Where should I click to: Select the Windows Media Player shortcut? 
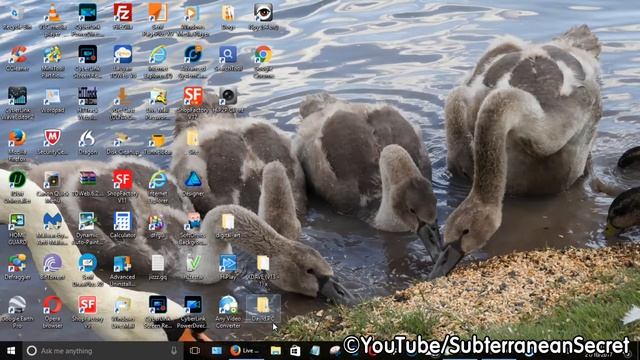[193, 20]
